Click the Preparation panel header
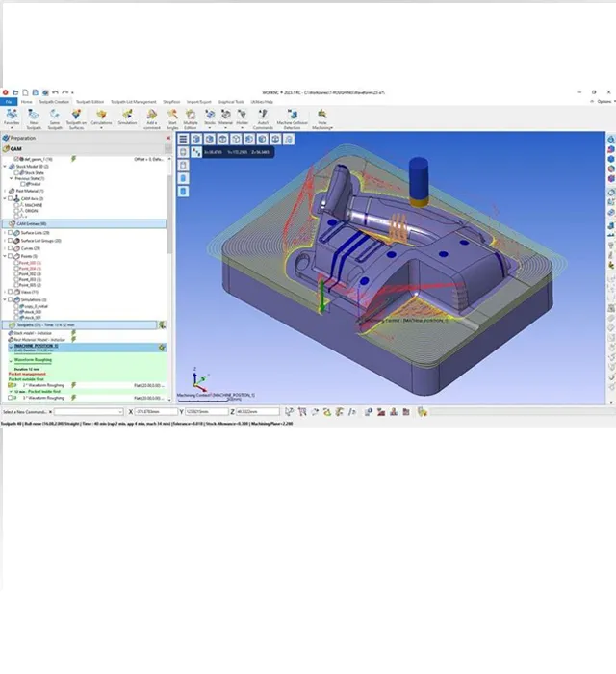This screenshot has width=616, height=674. point(87,138)
